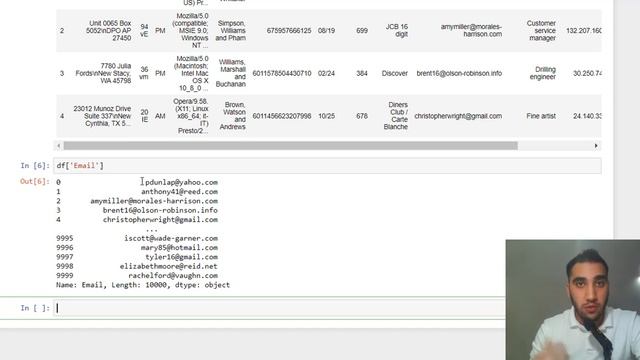This screenshot has height=360, width=640.
Task: Click security code cell 384
Action: [x=362, y=73]
